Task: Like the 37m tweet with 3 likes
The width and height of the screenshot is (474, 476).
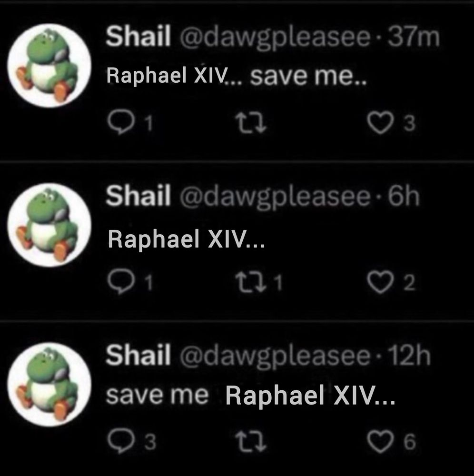Action: tap(380, 123)
